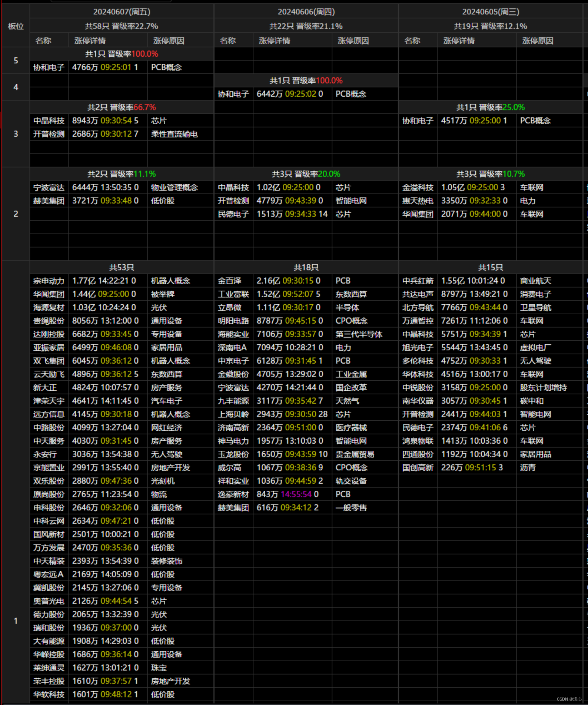Select stock 金百泽
588x705 pixels.
coord(229,281)
